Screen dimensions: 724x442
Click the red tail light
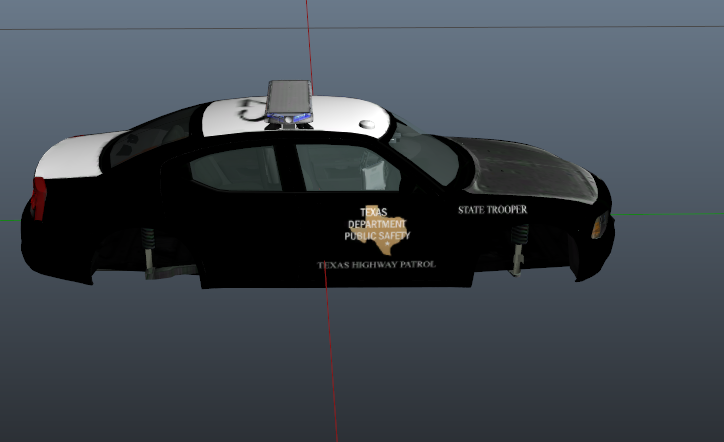point(38,198)
